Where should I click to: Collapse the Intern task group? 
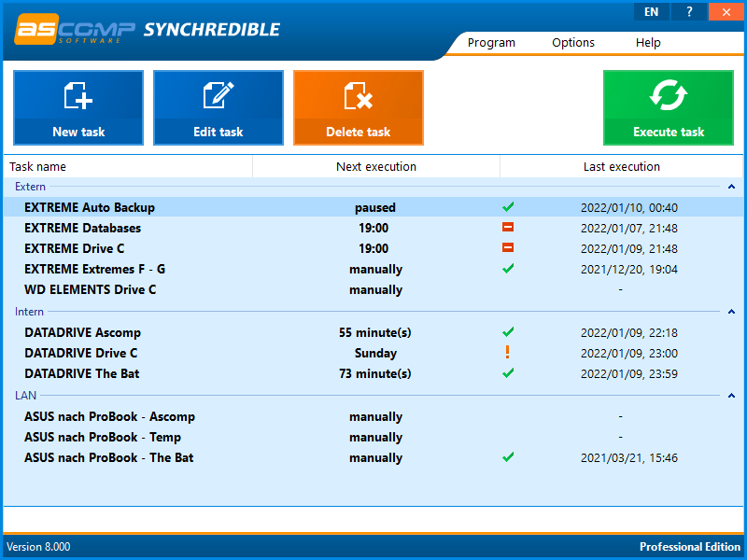pyautogui.click(x=730, y=311)
